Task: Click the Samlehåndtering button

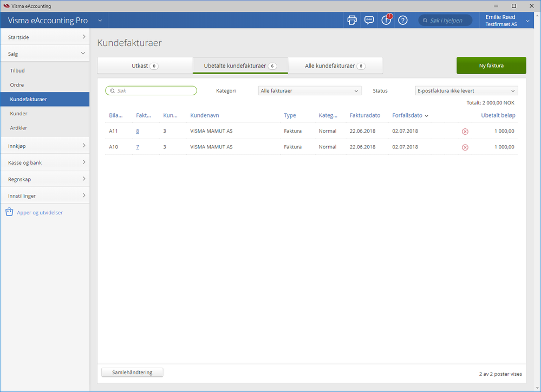Action: pyautogui.click(x=132, y=373)
